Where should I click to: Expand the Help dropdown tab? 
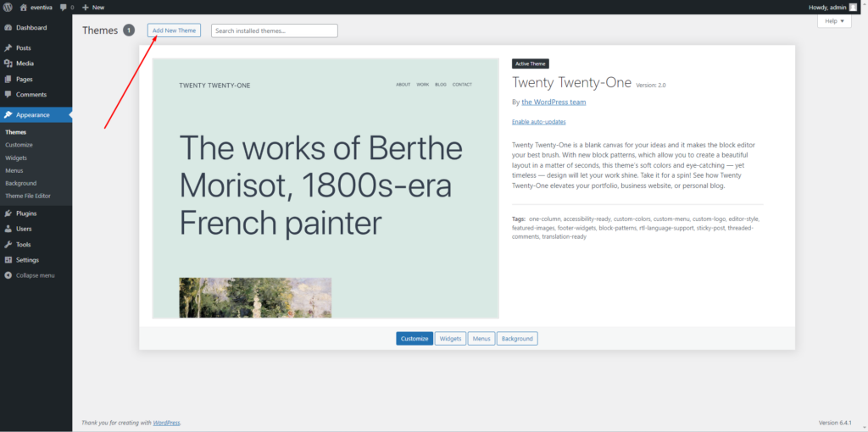point(834,21)
